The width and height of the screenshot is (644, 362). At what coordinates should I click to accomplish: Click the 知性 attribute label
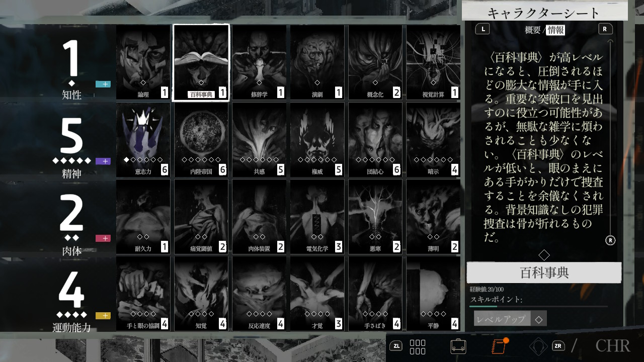pyautogui.click(x=71, y=95)
